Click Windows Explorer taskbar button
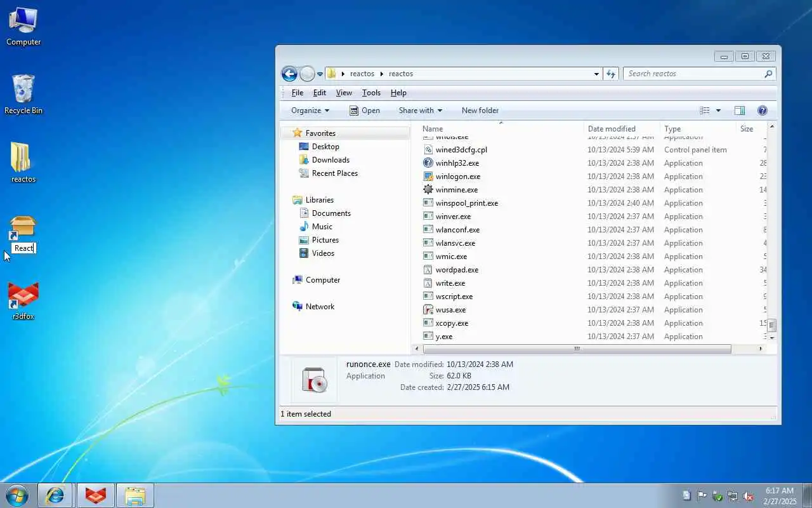Image resolution: width=812 pixels, height=508 pixels. (x=135, y=495)
